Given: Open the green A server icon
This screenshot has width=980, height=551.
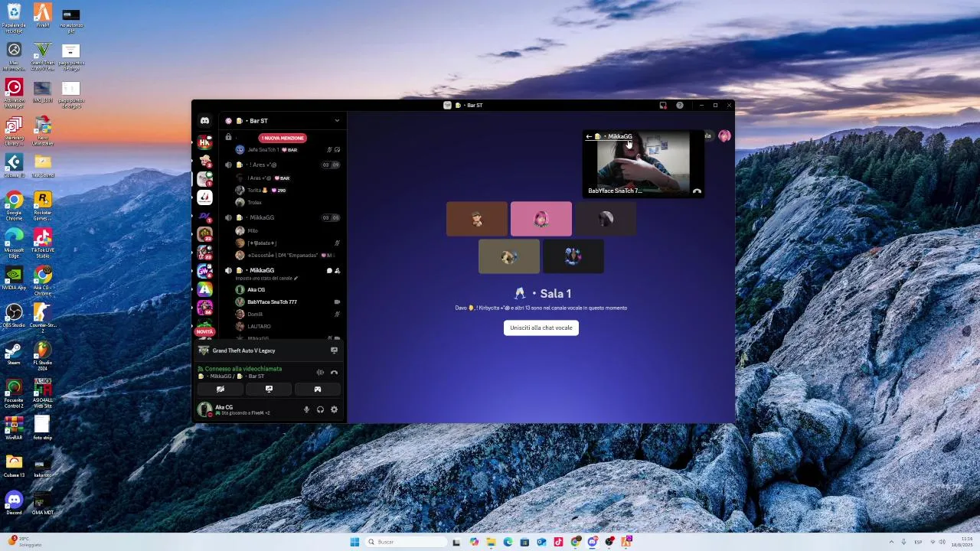Looking at the screenshot, I should click(204, 289).
